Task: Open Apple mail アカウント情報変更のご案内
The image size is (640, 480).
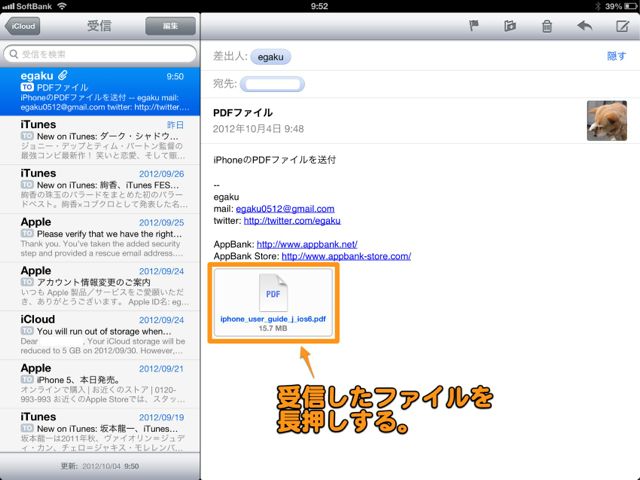Action: click(x=100, y=286)
